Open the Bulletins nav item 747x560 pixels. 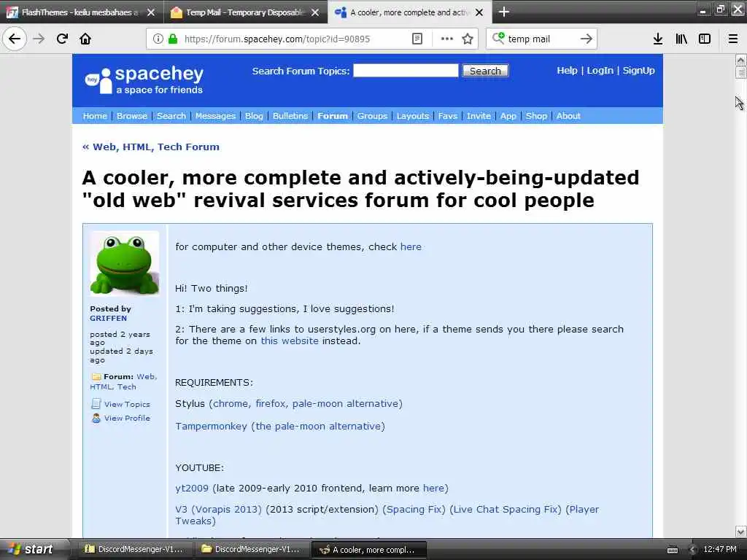click(x=290, y=116)
